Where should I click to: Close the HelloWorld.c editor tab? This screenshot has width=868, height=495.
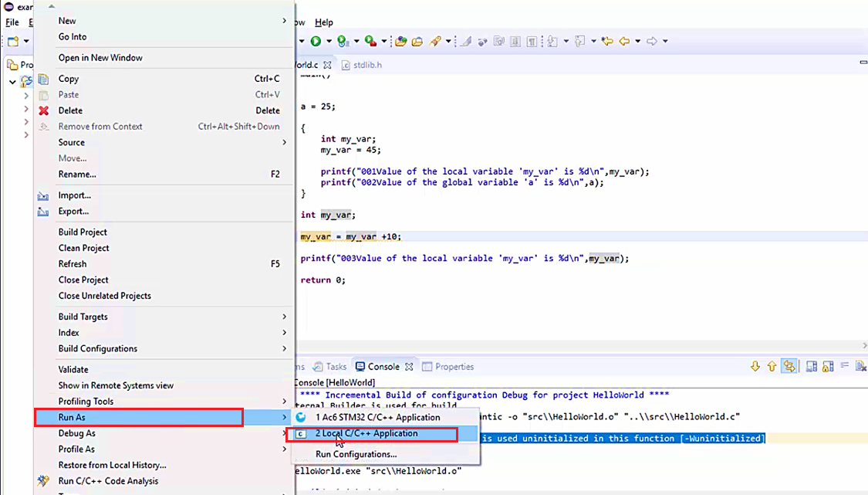(x=327, y=65)
